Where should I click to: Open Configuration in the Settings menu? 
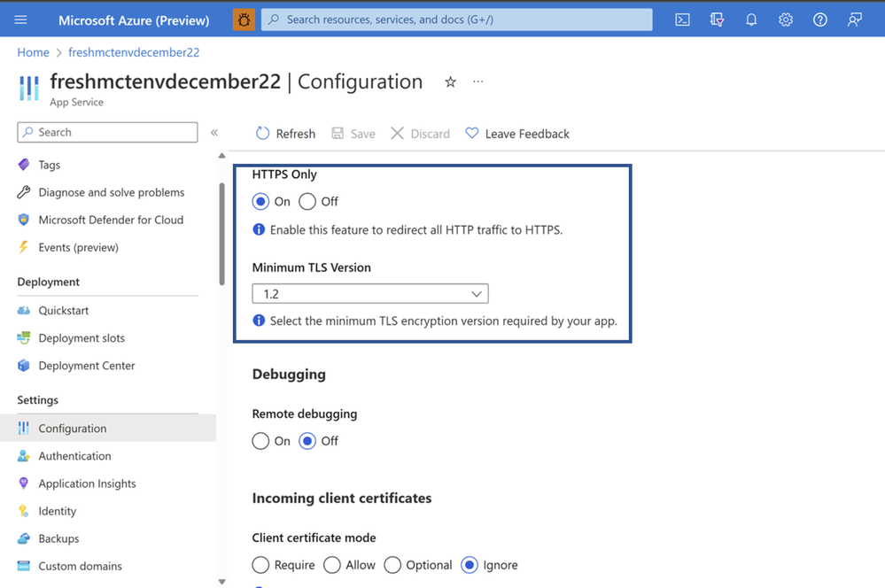tap(108, 429)
